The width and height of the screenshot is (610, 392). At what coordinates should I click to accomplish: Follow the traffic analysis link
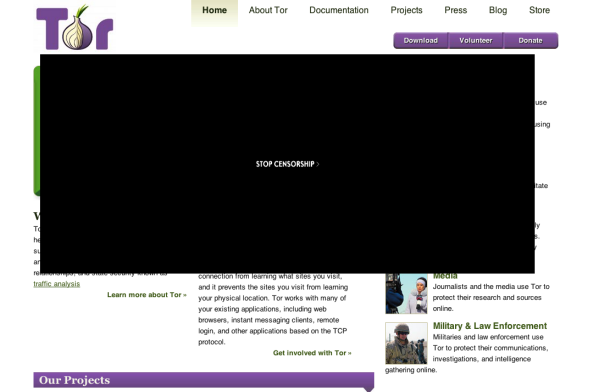coord(57,284)
